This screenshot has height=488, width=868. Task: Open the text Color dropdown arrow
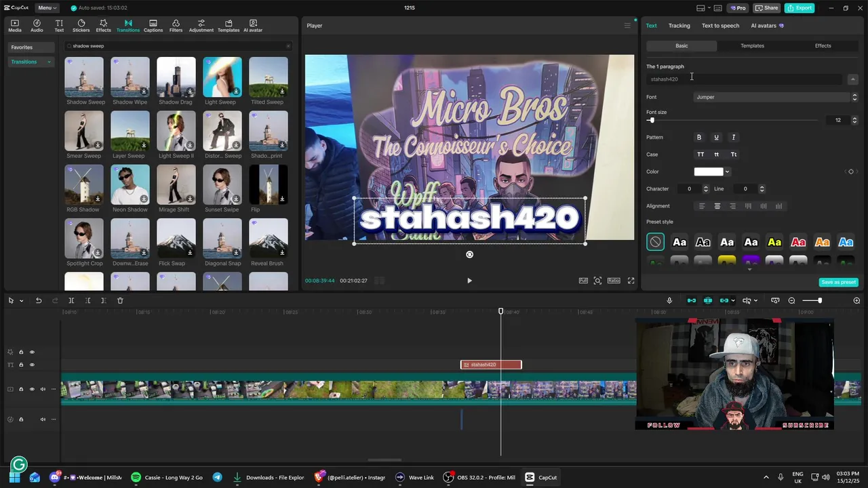point(727,171)
